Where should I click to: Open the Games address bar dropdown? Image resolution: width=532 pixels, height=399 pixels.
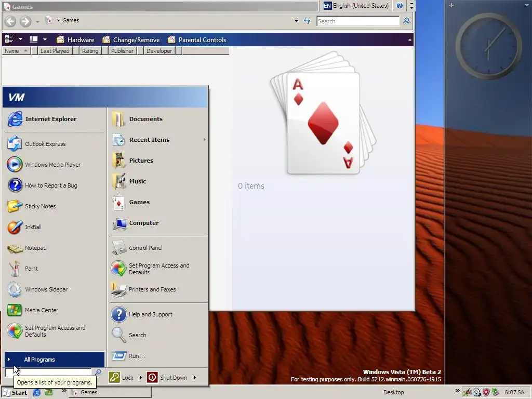tap(296, 21)
